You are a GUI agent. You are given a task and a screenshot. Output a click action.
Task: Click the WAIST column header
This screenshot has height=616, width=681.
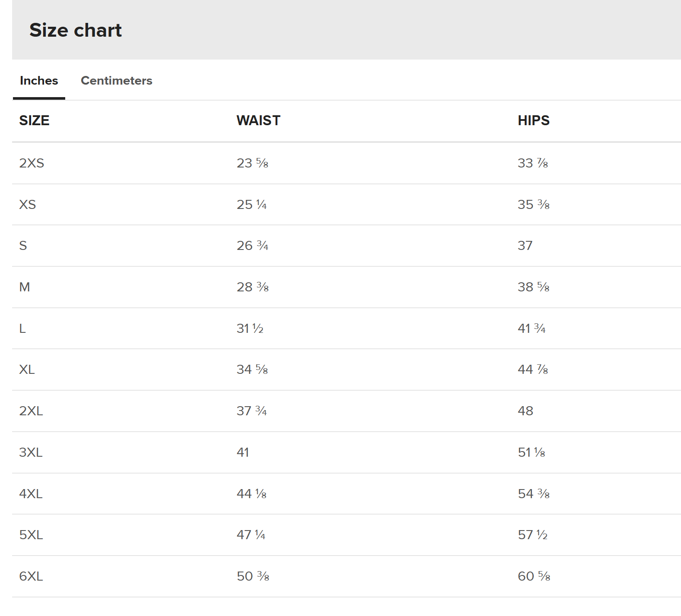click(x=258, y=120)
